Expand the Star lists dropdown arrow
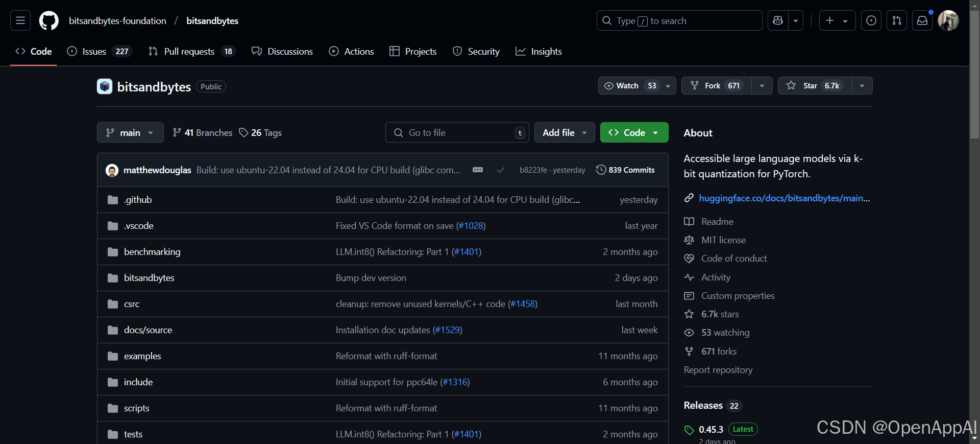 (x=862, y=86)
